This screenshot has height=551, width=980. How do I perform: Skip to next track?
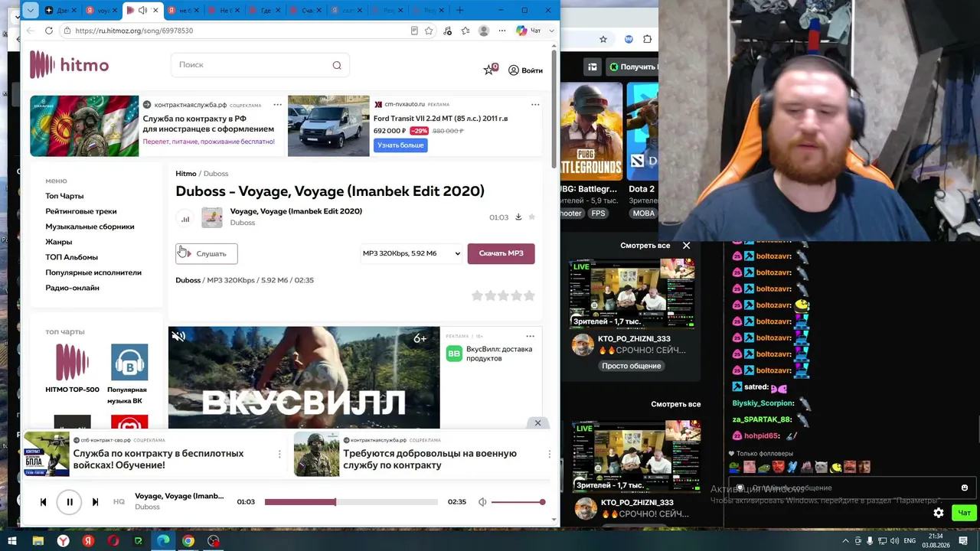point(95,502)
